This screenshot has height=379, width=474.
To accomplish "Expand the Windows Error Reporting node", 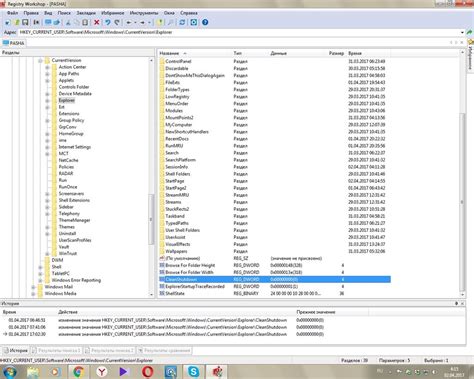I will click(40, 281).
